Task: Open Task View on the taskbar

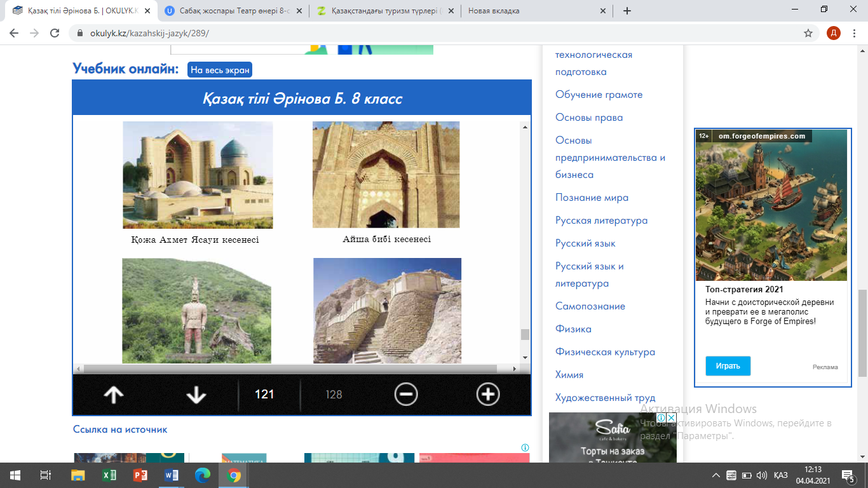Action: 45,475
